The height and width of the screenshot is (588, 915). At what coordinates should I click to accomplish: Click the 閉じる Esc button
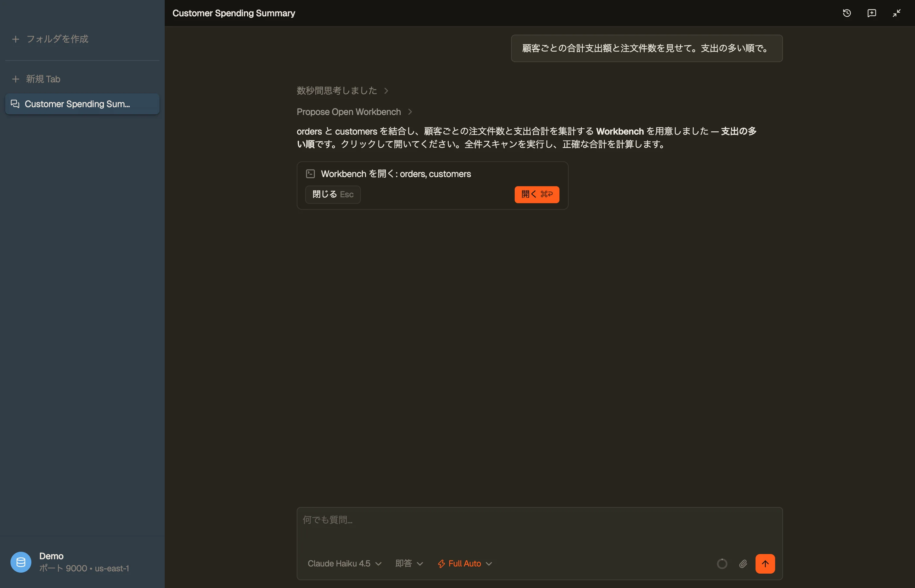333,194
